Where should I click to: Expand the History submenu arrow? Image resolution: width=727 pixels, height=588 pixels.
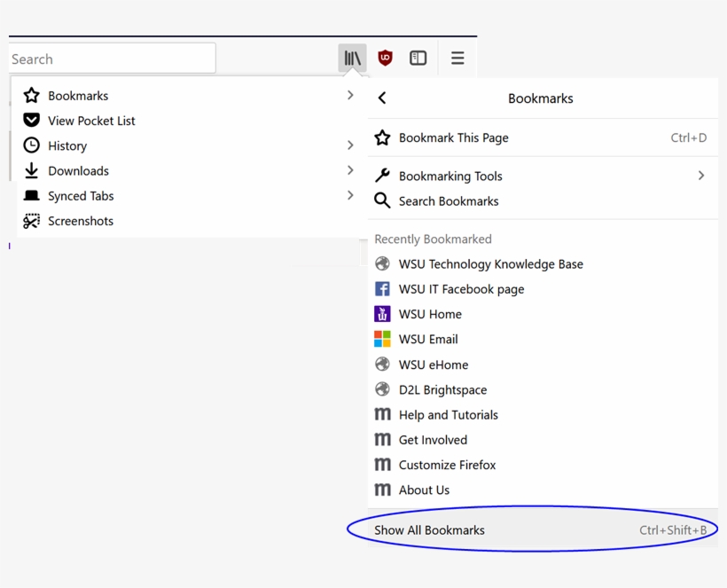point(350,145)
